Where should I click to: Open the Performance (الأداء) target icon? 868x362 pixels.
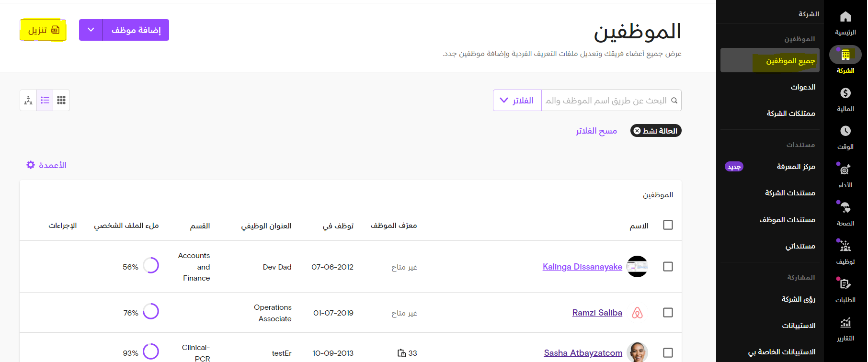(x=845, y=170)
